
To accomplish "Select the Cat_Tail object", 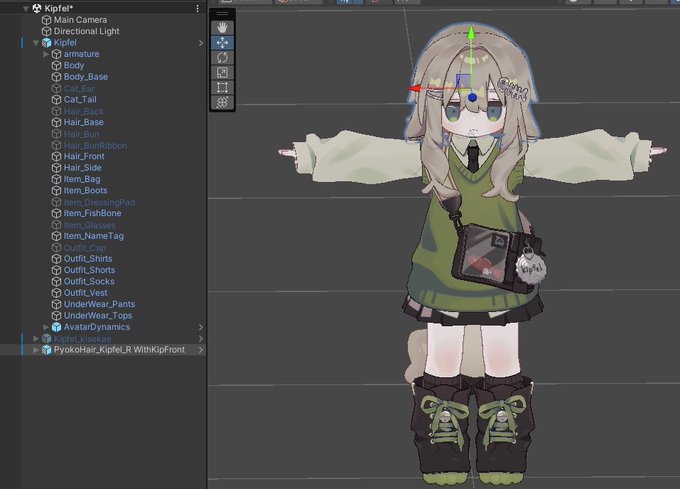I will click(80, 99).
